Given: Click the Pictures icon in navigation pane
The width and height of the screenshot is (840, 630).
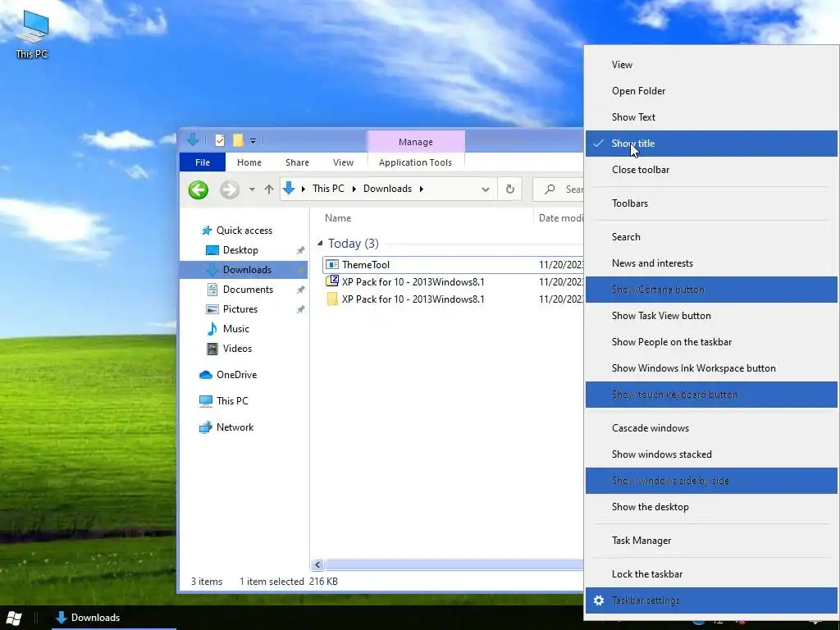Looking at the screenshot, I should point(212,309).
